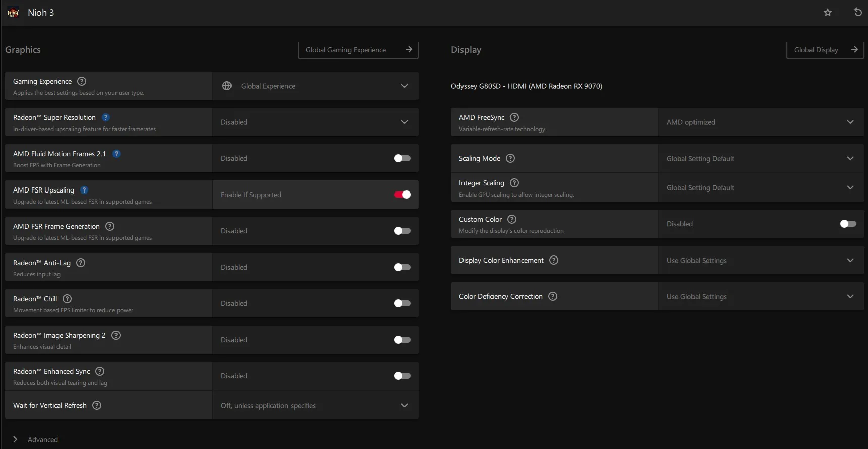Show help for AMD FreeSync
Image resolution: width=868 pixels, height=449 pixels.
tap(514, 117)
